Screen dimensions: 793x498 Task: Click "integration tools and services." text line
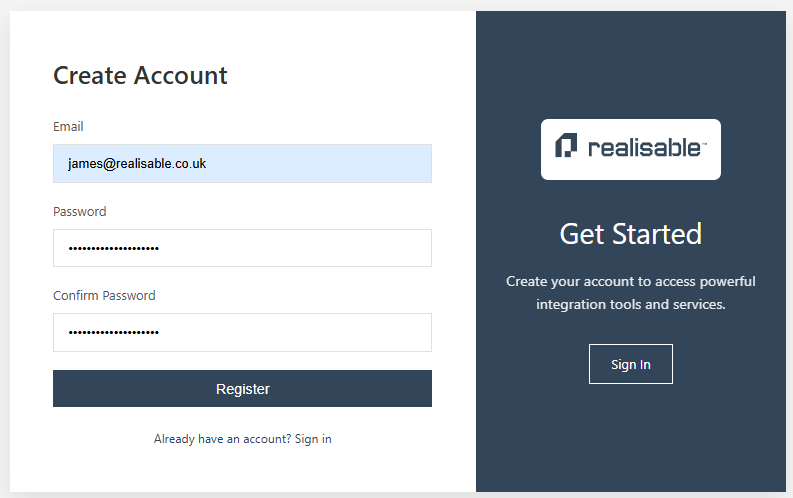coord(630,304)
